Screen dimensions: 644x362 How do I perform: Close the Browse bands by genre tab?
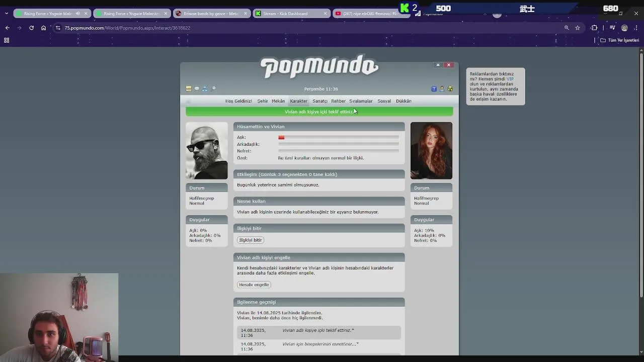[246, 14]
